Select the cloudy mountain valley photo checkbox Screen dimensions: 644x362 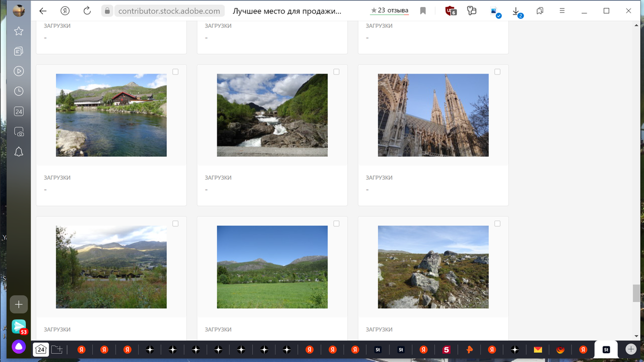coord(175,224)
